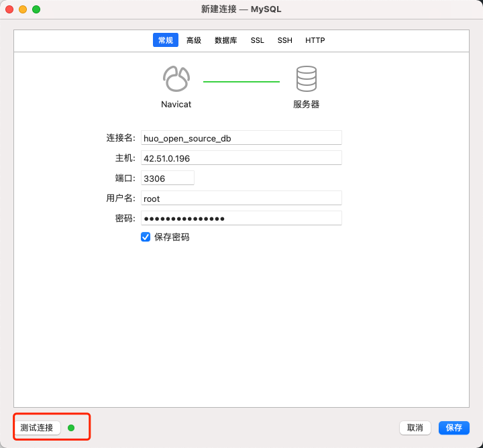Focus the 密码 password field
Viewport: 483px width, 448px height.
pyautogui.click(x=241, y=218)
